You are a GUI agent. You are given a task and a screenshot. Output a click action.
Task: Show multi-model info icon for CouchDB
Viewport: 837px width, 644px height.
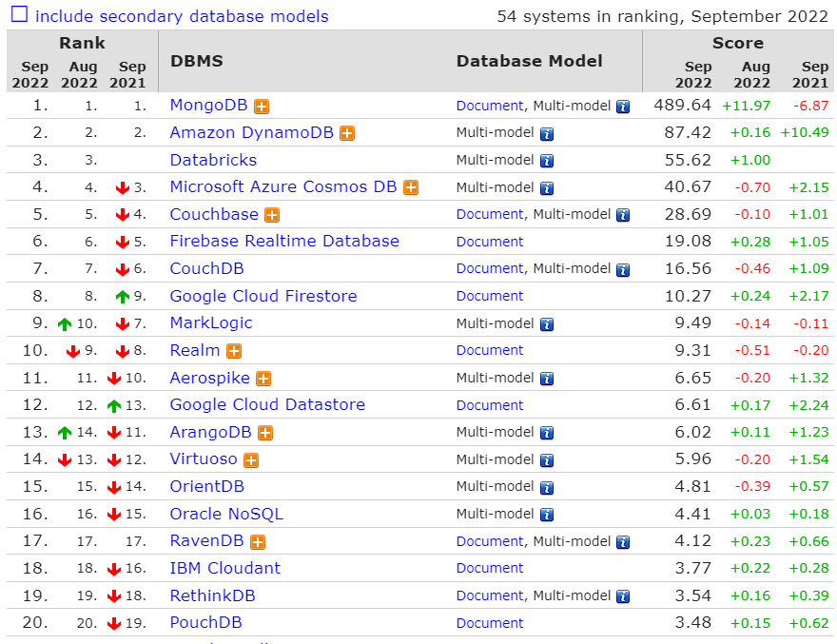(x=623, y=270)
